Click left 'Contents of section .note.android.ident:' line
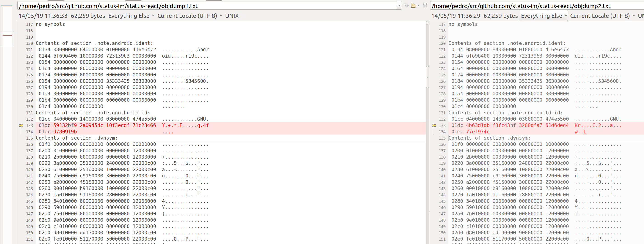The height and width of the screenshot is (244, 644). tap(94, 43)
